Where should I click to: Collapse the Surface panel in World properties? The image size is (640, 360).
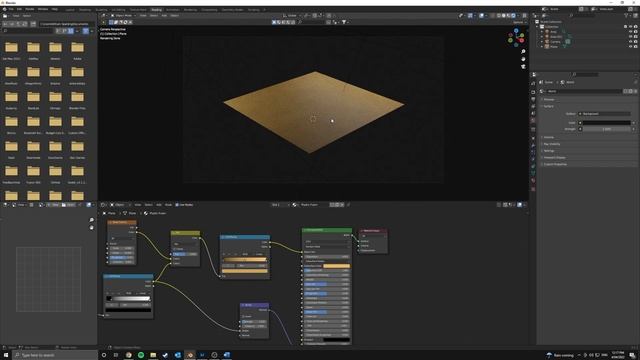point(549,106)
